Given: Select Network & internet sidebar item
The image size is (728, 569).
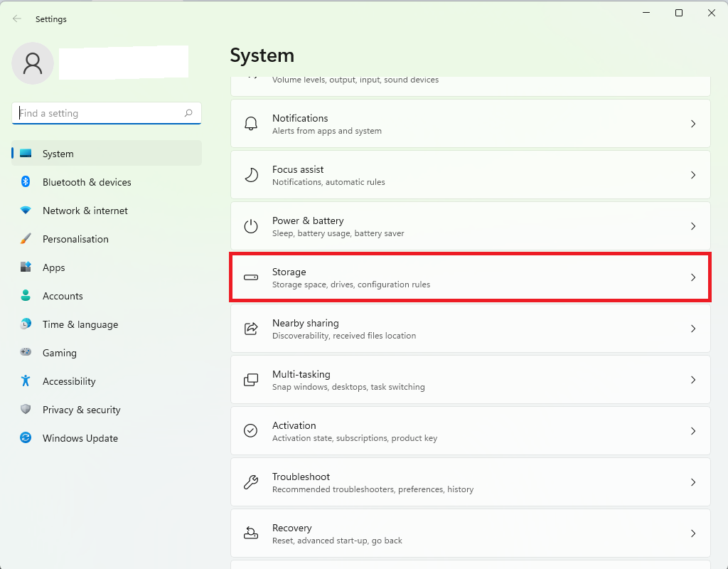Looking at the screenshot, I should (x=85, y=211).
